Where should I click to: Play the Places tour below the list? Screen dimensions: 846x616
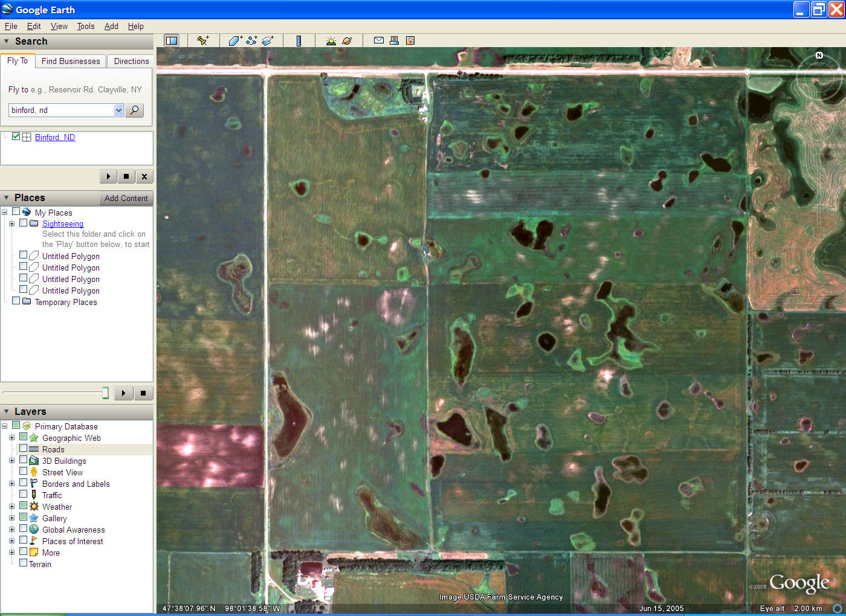pos(124,393)
